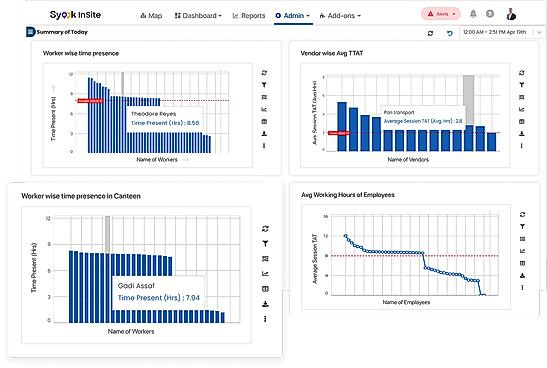Go to the Map page

tap(151, 16)
